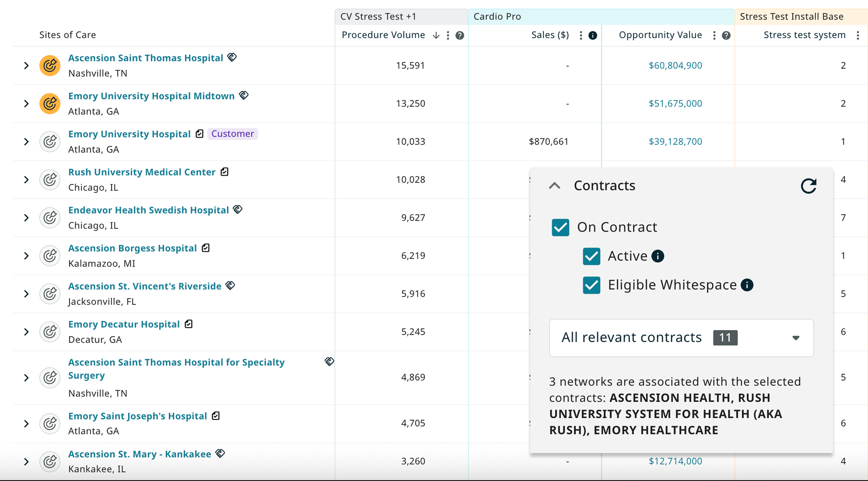The image size is (868, 481).
Task: Select Stress Test Install Base group header
Action: 801,17
